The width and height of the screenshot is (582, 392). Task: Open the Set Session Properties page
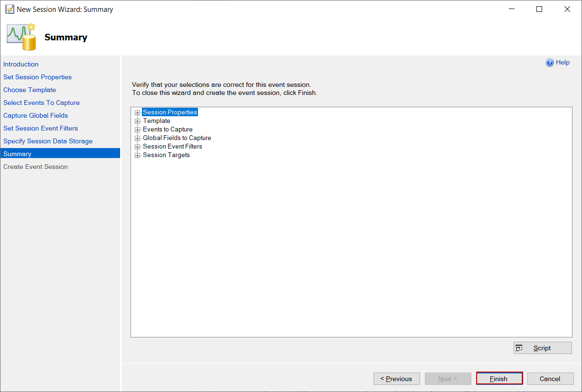38,77
